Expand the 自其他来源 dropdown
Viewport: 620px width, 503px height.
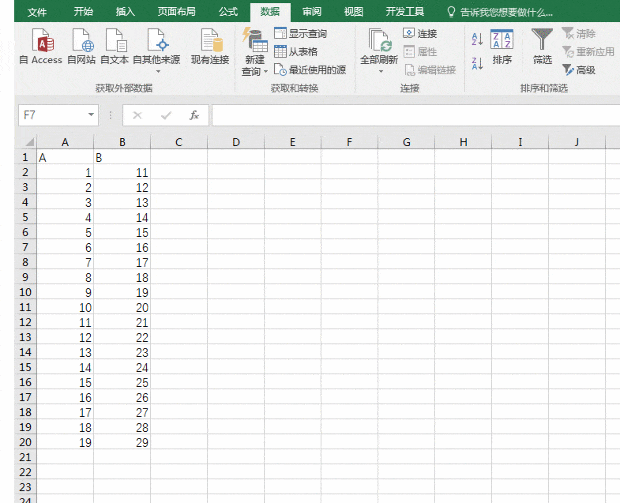157,71
